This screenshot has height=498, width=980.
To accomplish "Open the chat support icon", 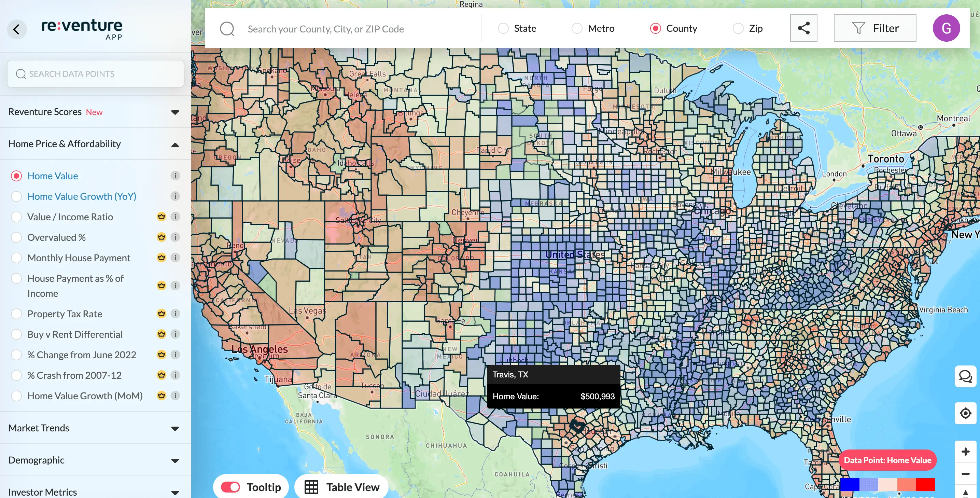I will pyautogui.click(x=965, y=376).
